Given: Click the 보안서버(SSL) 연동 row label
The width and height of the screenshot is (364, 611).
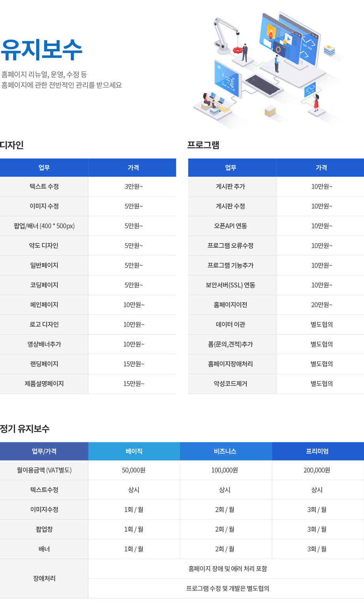Looking at the screenshot, I should 231,285.
